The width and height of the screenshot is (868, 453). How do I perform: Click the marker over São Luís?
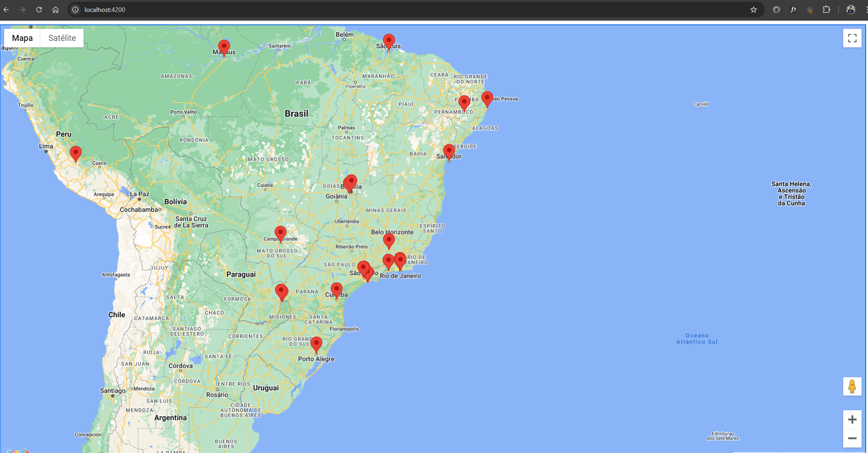tap(389, 42)
